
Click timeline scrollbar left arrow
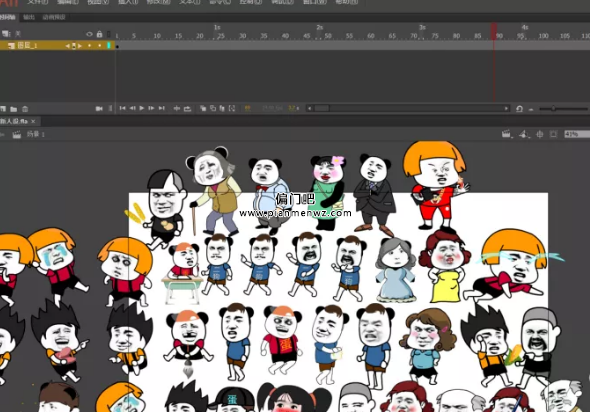pos(309,108)
